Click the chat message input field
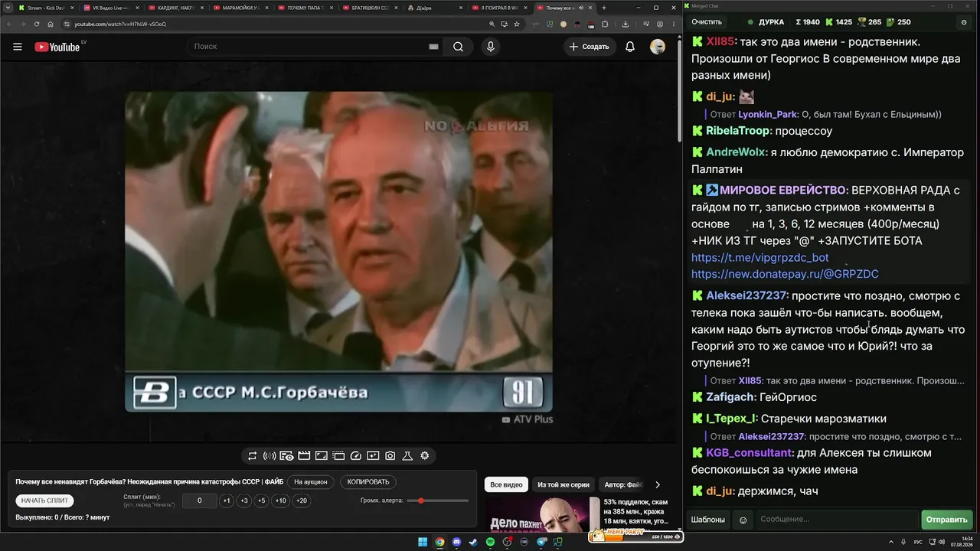 click(x=837, y=520)
